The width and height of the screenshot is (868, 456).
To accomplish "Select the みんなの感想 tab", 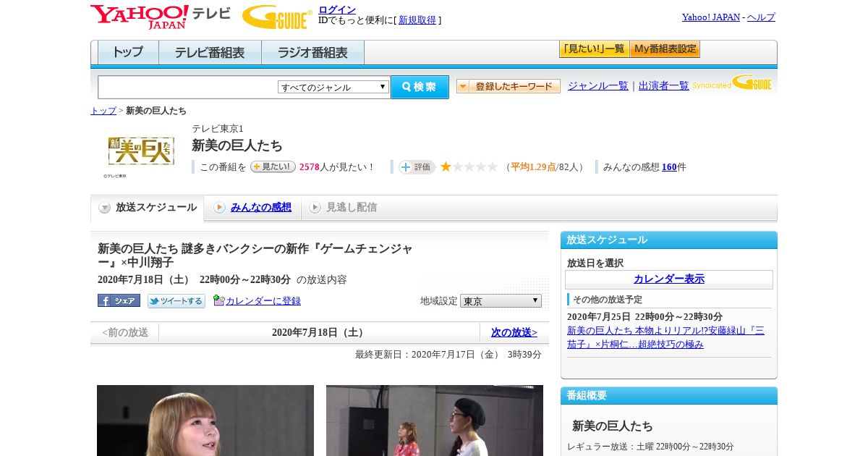I will point(253,208).
